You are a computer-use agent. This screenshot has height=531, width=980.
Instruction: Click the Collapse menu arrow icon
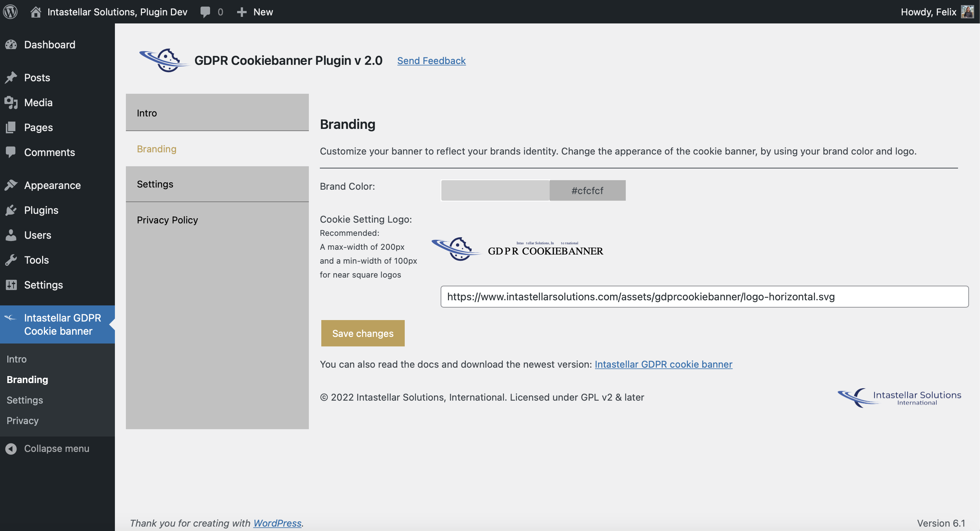(x=11, y=449)
